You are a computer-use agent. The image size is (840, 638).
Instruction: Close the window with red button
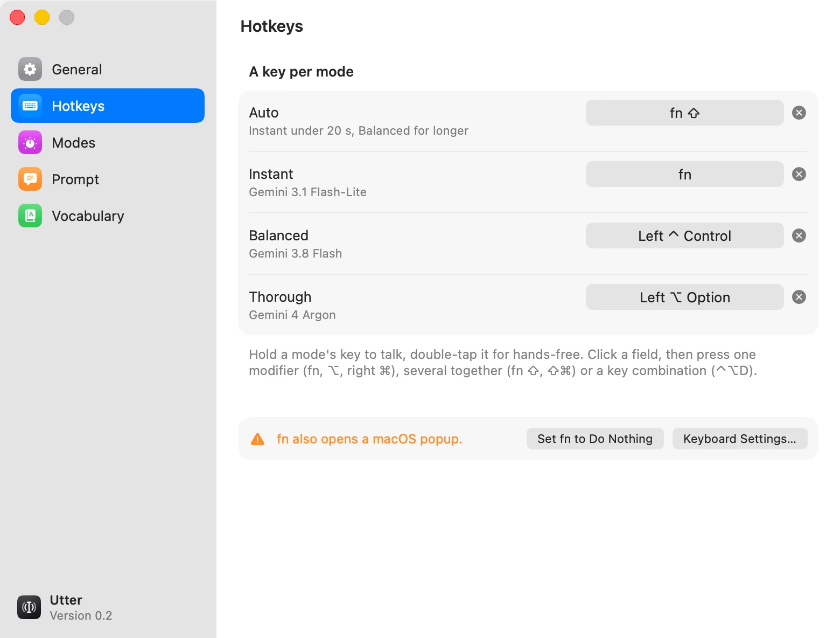click(x=17, y=17)
